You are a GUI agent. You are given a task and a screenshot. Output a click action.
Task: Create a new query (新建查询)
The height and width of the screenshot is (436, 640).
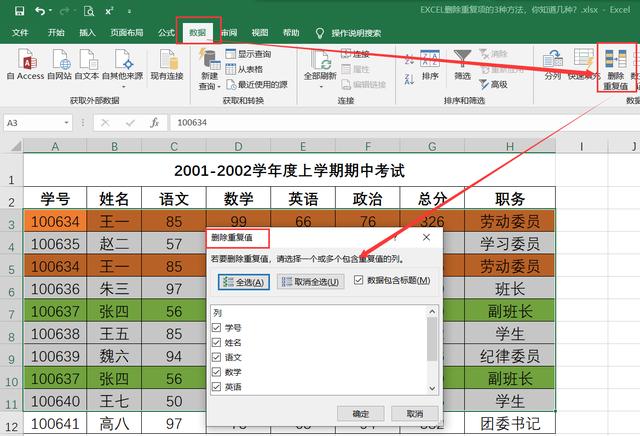209,69
